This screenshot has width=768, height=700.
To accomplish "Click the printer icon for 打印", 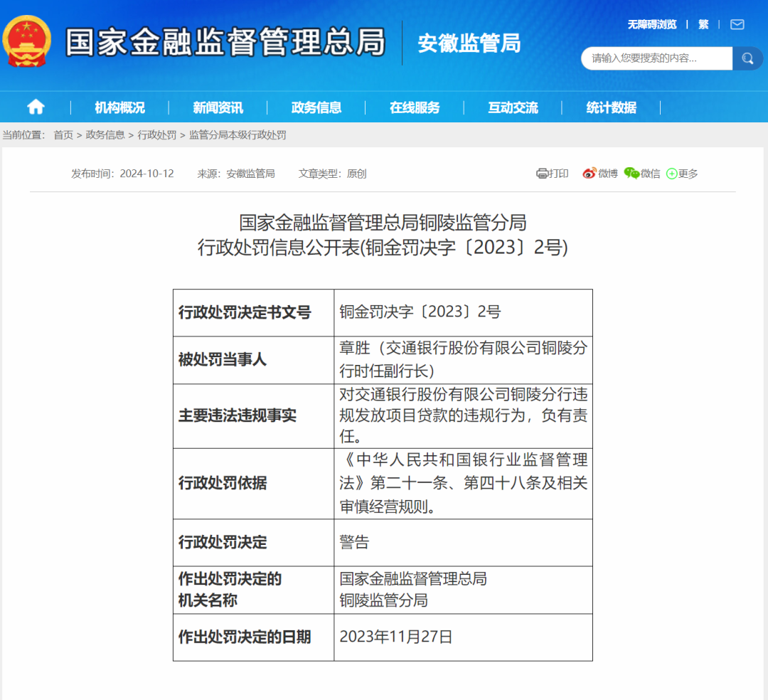I will point(542,174).
